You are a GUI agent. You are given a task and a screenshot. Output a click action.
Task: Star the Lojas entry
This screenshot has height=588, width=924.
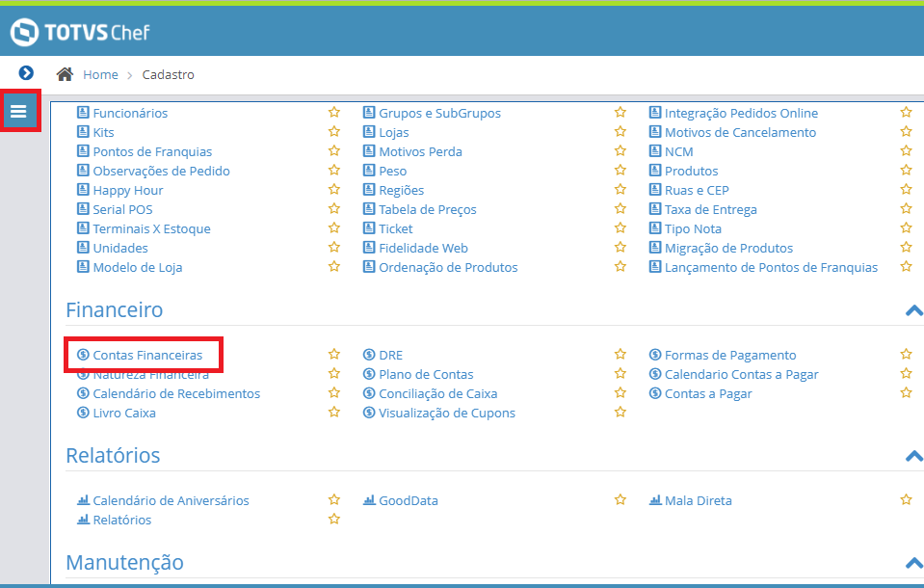point(620,131)
